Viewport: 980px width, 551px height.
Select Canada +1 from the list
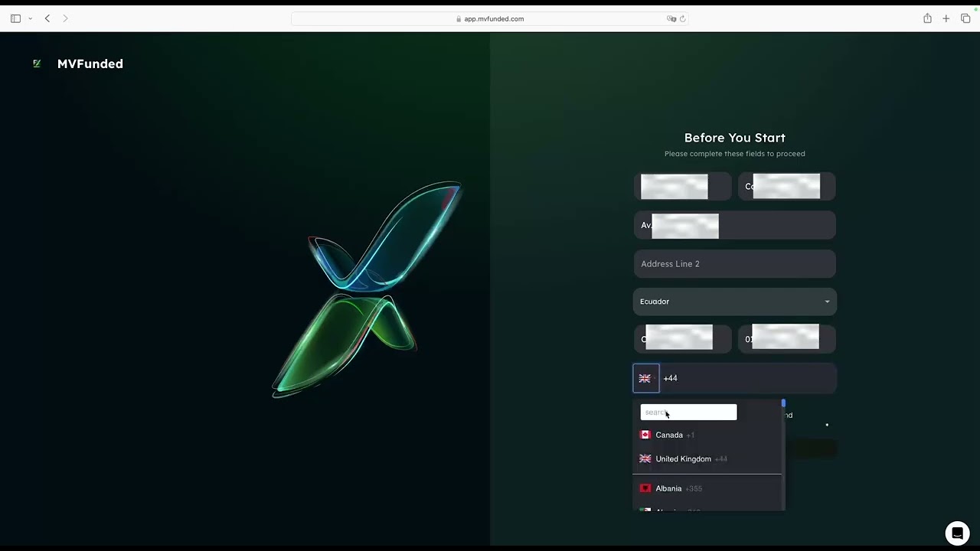point(707,435)
